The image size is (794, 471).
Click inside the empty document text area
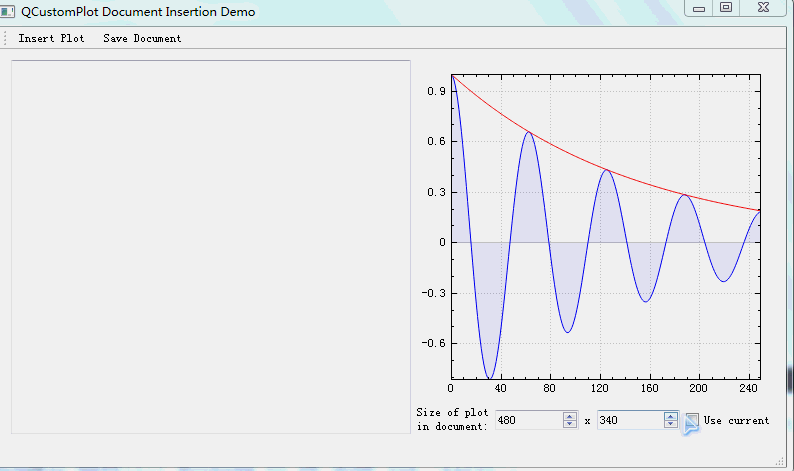(211, 247)
